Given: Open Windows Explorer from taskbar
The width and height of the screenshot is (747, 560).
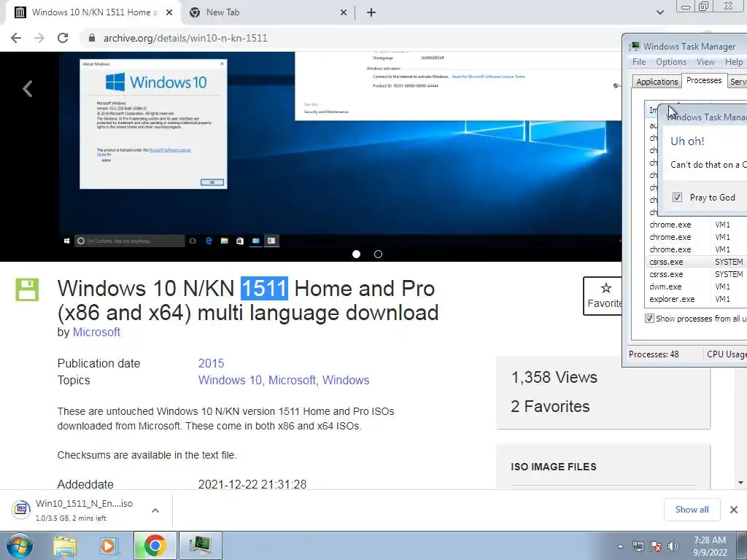Looking at the screenshot, I should point(65,545).
